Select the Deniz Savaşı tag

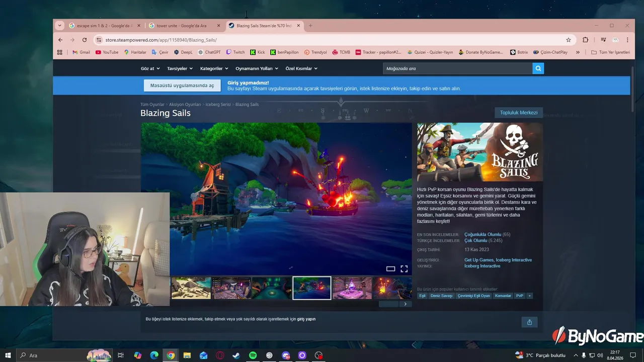[x=441, y=296]
